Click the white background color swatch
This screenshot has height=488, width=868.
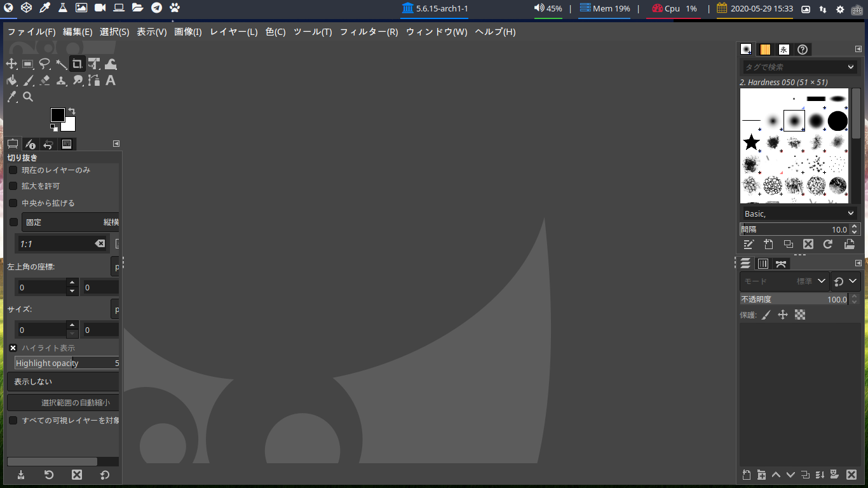(x=71, y=126)
